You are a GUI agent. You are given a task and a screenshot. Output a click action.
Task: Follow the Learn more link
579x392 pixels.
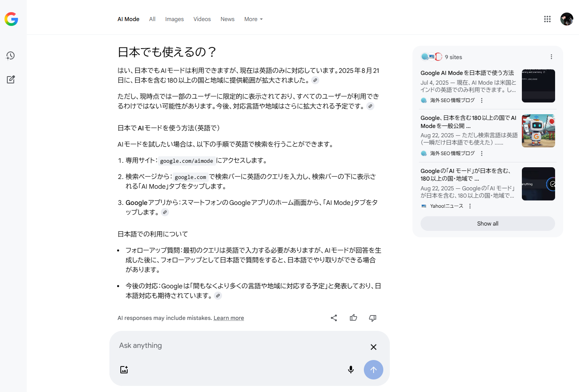point(229,318)
